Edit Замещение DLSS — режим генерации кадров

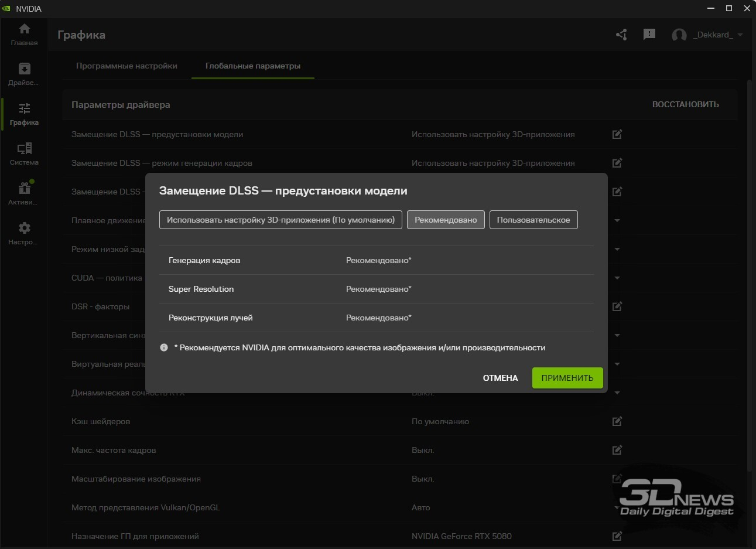click(x=617, y=163)
